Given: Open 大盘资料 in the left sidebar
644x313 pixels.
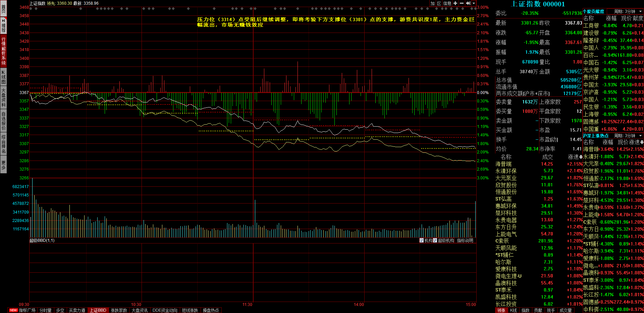Looking at the screenshot, I should 3,98.
